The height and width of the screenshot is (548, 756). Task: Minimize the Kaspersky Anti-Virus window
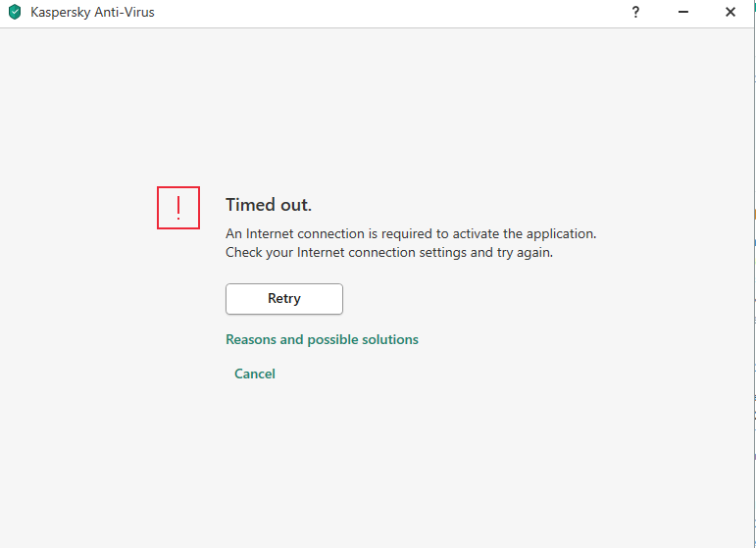click(682, 12)
